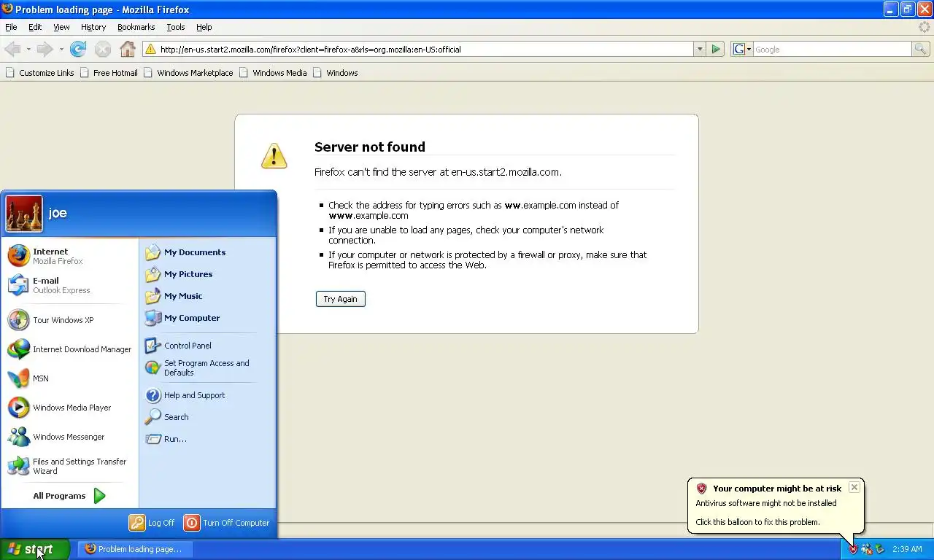Click the search magnifier button
Viewport: 934px width, 560px height.
tap(921, 49)
